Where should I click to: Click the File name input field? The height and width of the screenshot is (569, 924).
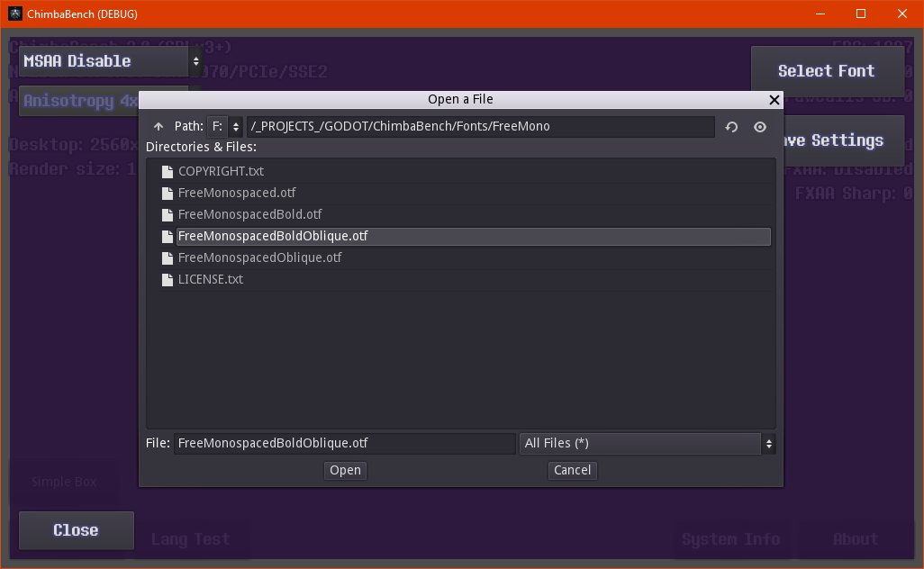pyautogui.click(x=344, y=443)
